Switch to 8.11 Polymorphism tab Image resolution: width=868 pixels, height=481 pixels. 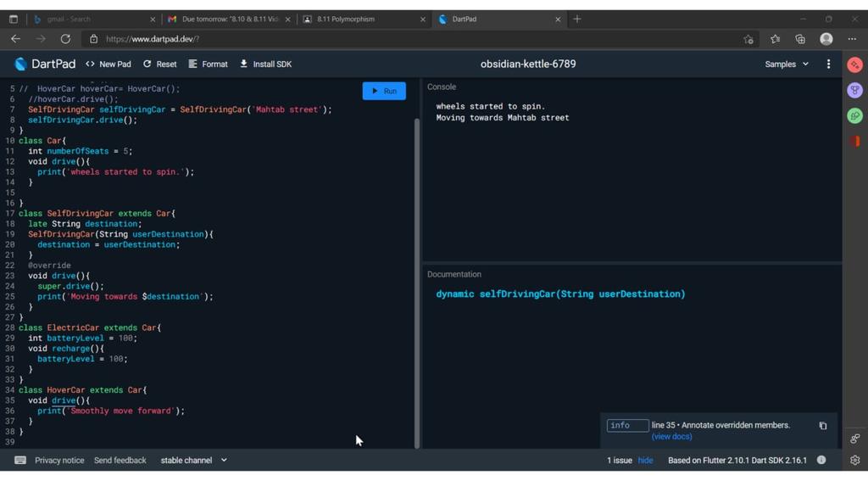coord(364,19)
